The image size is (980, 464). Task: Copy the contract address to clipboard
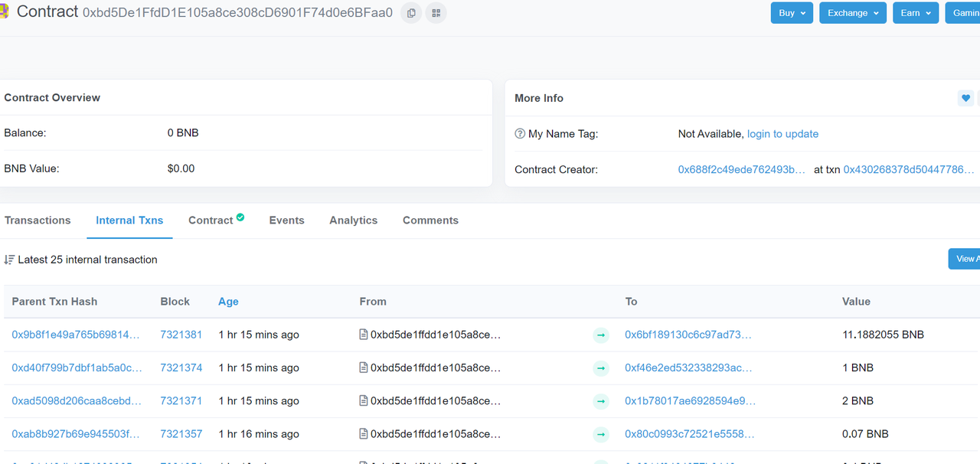(x=412, y=13)
